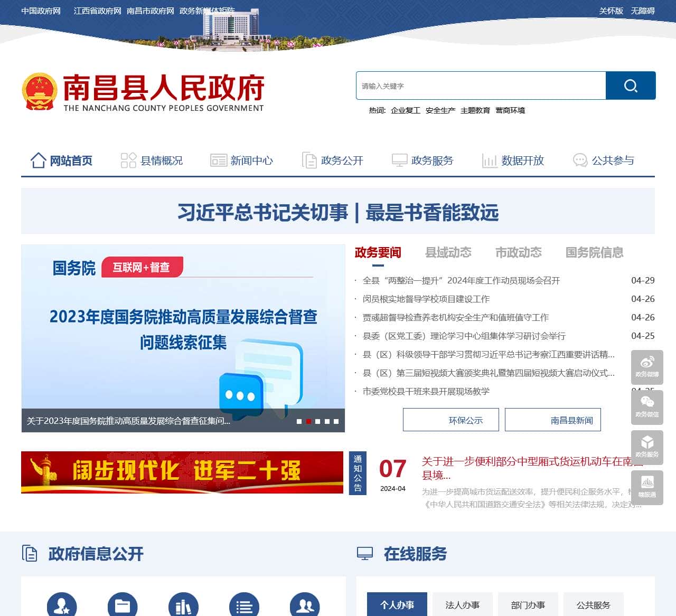Click the home icon next to 网站首页
This screenshot has width=676, height=616.
point(37,160)
